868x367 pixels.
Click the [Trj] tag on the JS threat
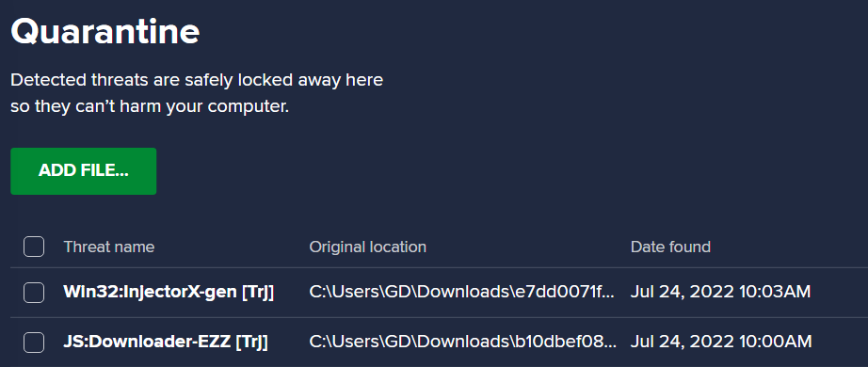[252, 343]
